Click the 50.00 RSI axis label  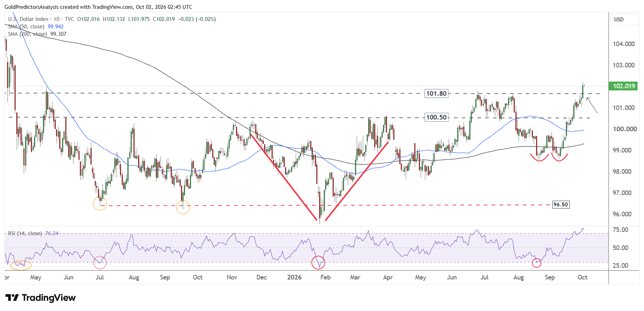pyautogui.click(x=621, y=248)
